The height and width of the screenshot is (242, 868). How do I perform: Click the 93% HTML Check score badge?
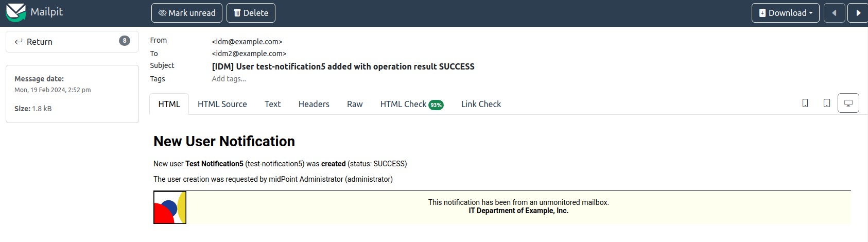[x=436, y=105]
